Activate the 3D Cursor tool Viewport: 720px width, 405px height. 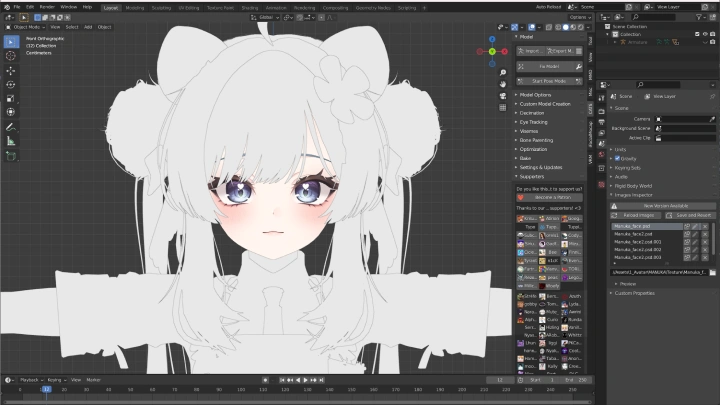[11, 56]
